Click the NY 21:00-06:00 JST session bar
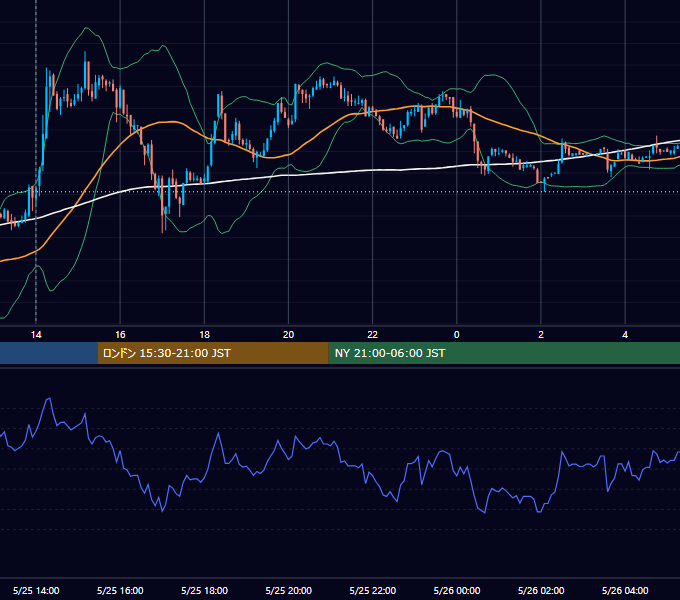Viewport: 680px width, 600px height. [504, 353]
